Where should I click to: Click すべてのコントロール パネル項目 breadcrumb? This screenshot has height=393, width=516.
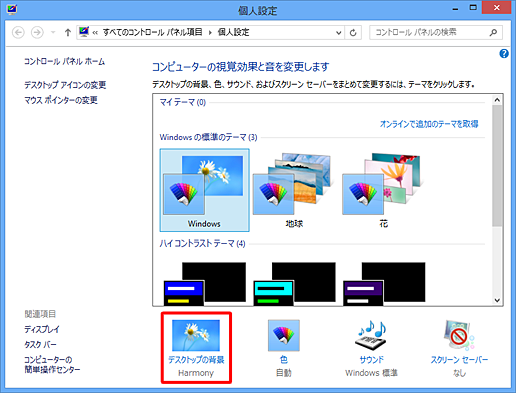pos(152,32)
